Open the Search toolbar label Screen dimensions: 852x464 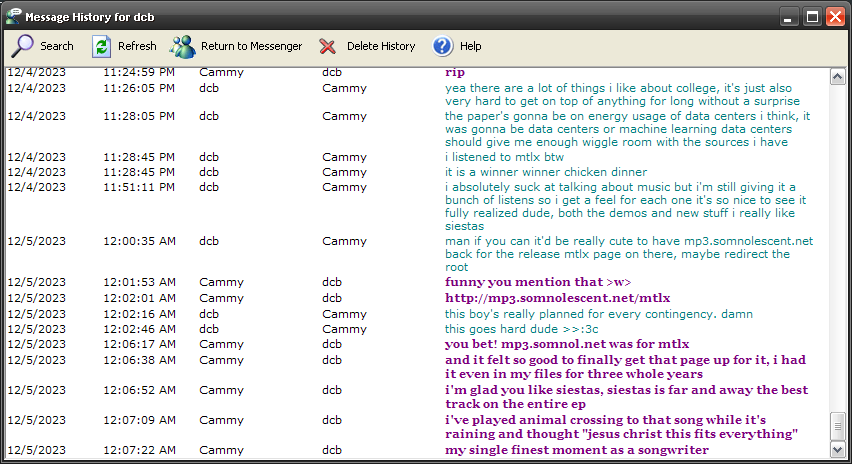tap(57, 46)
